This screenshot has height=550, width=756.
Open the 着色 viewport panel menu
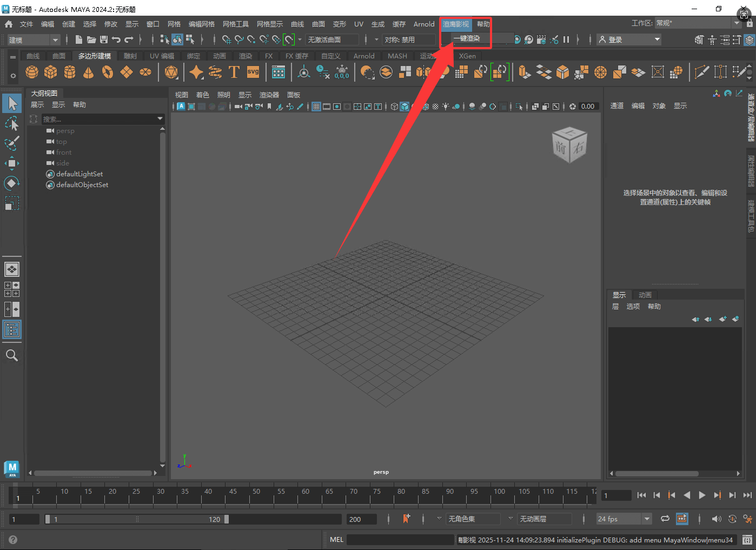point(202,95)
